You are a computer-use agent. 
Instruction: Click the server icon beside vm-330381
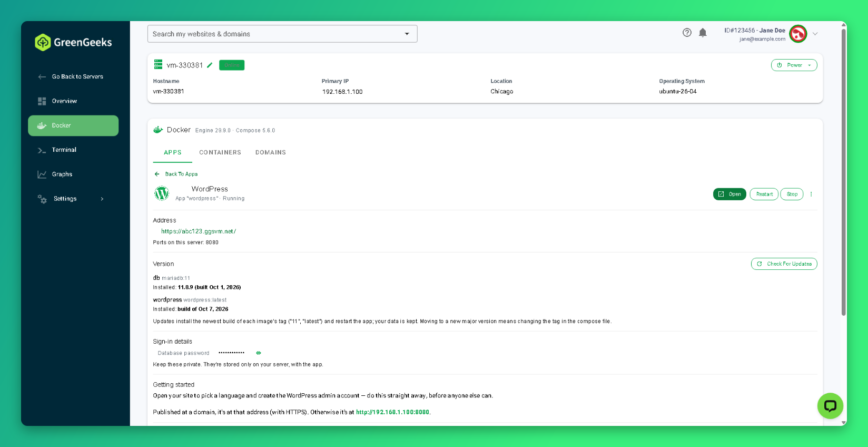(158, 65)
